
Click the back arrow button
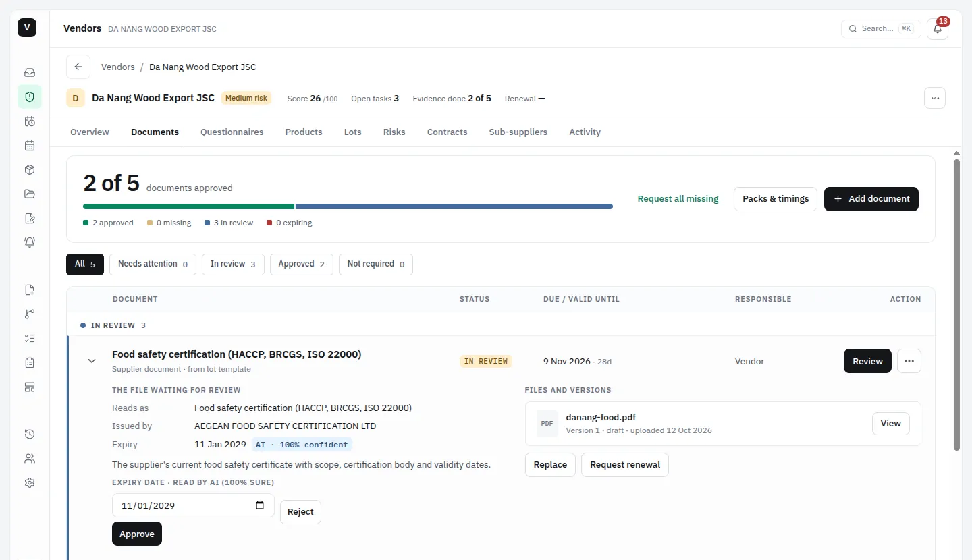pos(78,67)
